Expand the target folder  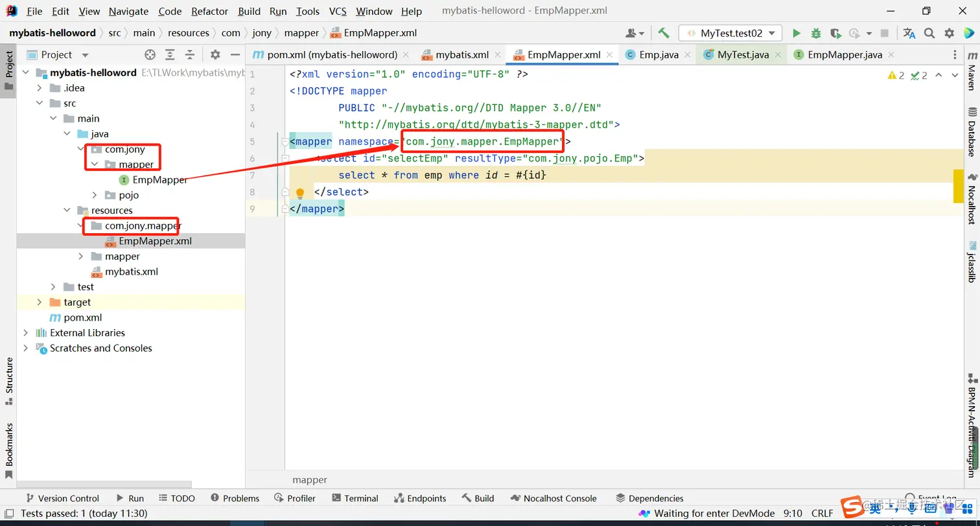pos(39,303)
